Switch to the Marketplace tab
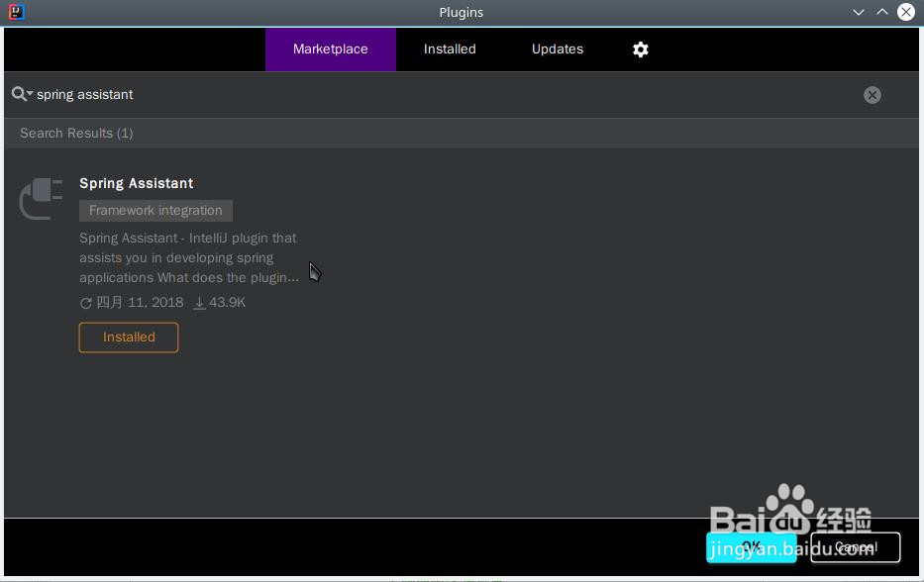The height and width of the screenshot is (582, 924). coord(330,48)
